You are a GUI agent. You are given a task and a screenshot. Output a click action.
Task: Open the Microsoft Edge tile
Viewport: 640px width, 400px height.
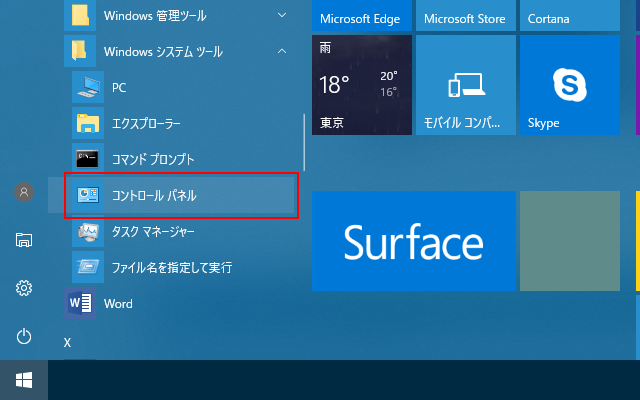(x=362, y=16)
